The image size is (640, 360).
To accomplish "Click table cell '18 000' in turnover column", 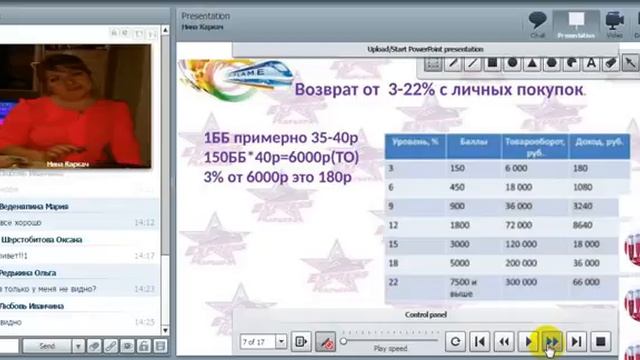I will click(518, 187).
